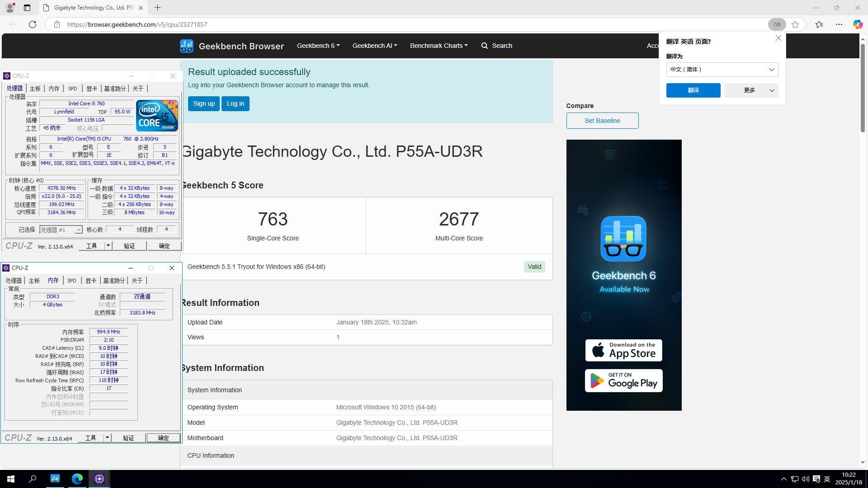
Task: Switch to 基准跑分 tab in upper CPU-Z window
Action: (x=115, y=89)
